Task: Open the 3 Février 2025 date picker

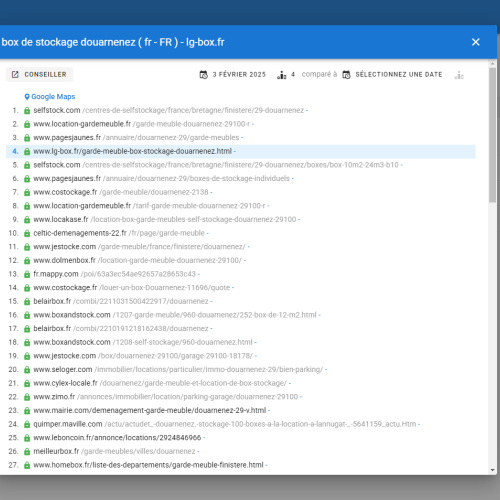Action: 233,75
